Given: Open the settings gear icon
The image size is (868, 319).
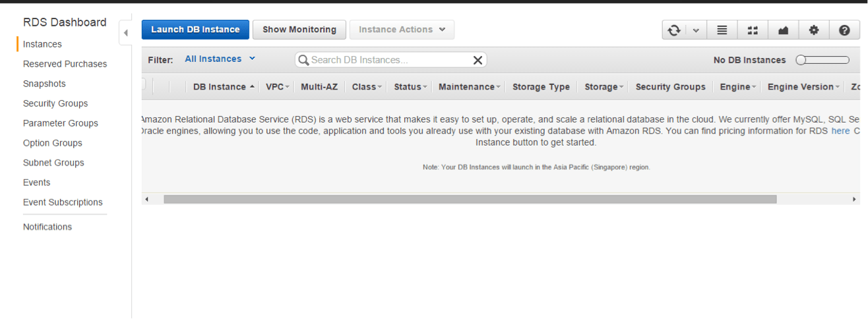Looking at the screenshot, I should [814, 30].
